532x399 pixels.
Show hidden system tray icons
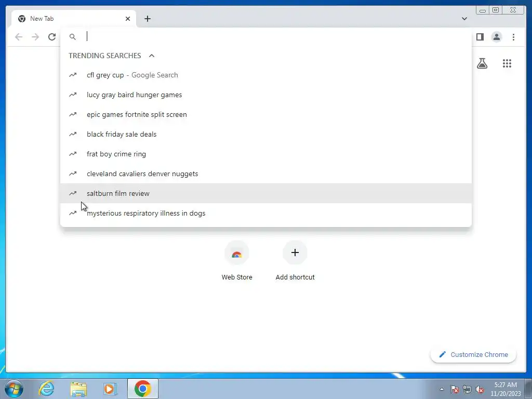(442, 389)
